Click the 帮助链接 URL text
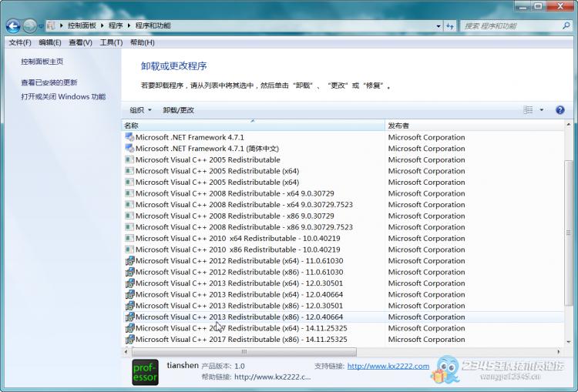This screenshot has height=392, width=578. pos(272,377)
